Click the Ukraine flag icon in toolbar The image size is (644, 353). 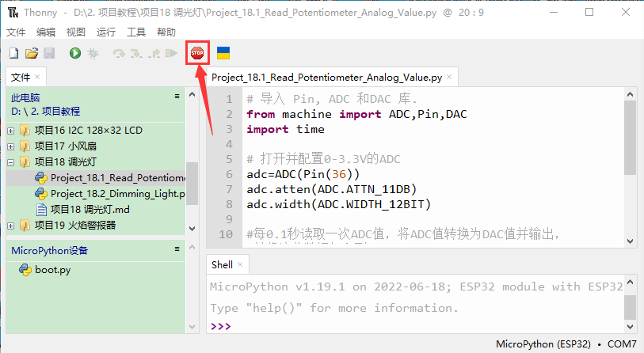click(223, 53)
